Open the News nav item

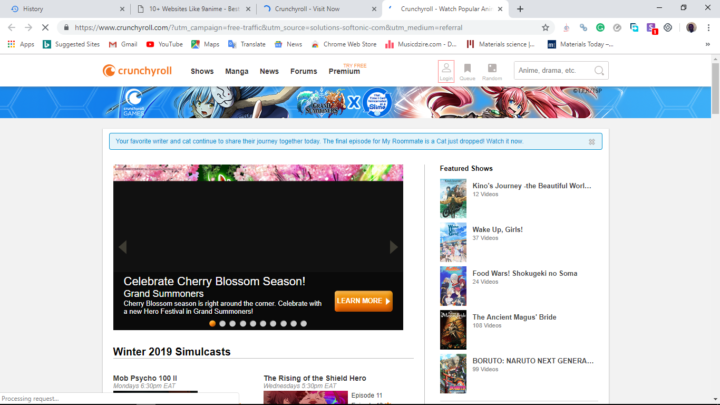(269, 71)
